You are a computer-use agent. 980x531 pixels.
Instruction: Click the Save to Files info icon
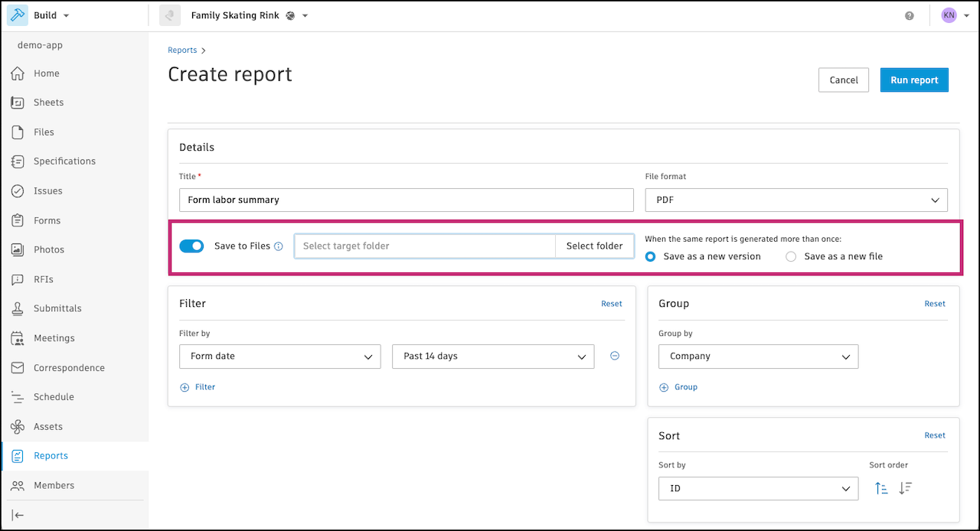279,246
